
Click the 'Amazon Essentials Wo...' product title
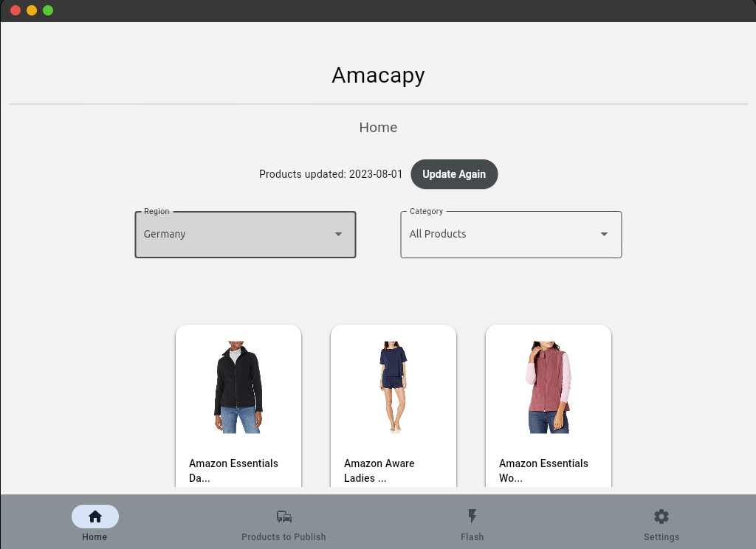pos(543,471)
